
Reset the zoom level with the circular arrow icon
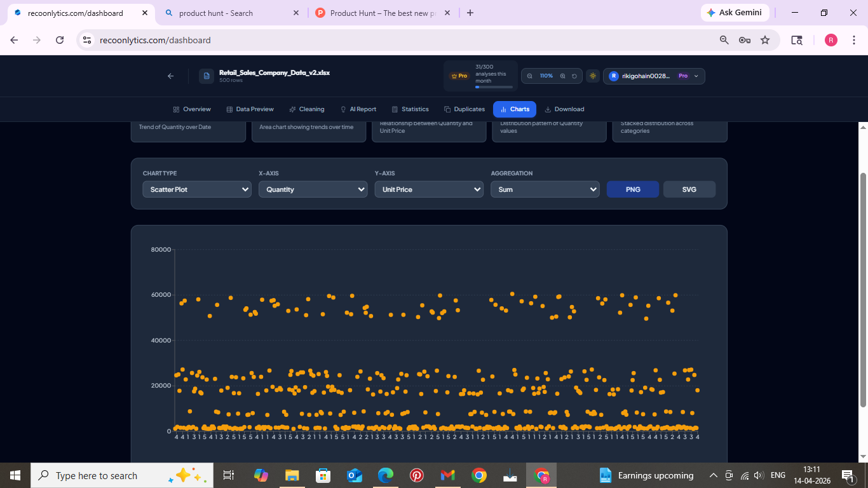point(574,76)
